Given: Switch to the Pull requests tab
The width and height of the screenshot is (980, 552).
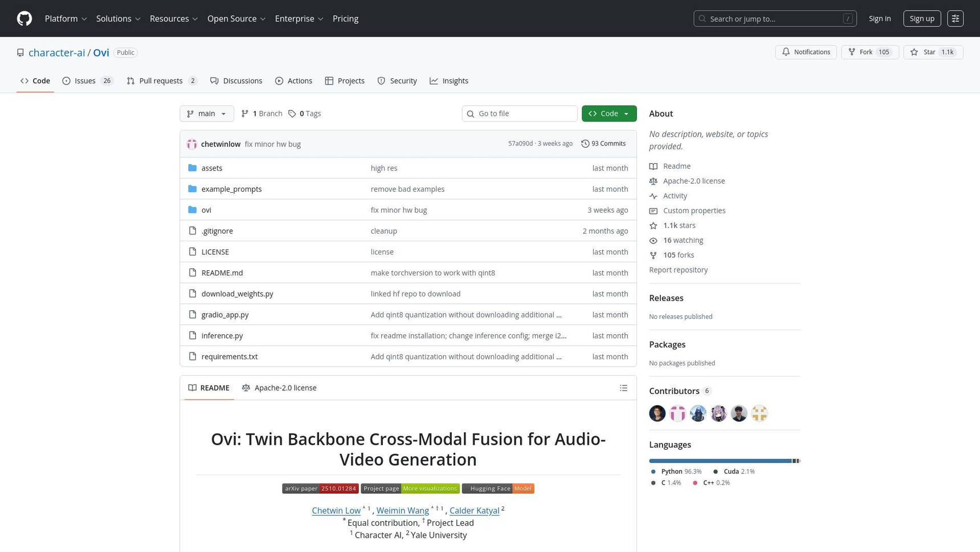Looking at the screenshot, I should (x=162, y=81).
